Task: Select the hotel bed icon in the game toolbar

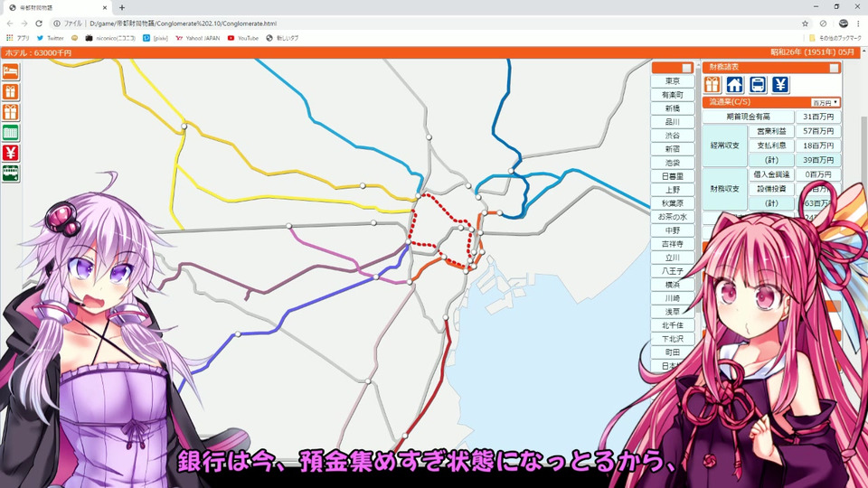Action: point(11,72)
